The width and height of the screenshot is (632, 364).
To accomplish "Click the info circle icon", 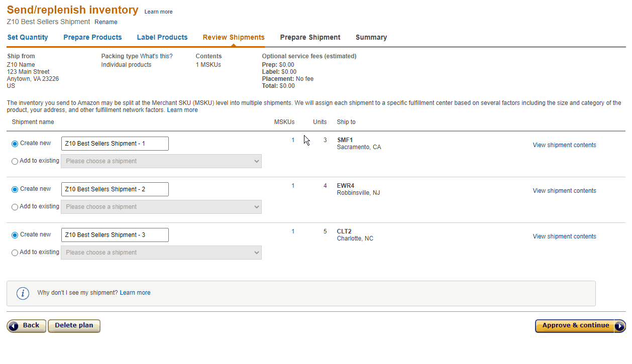I will (23, 293).
